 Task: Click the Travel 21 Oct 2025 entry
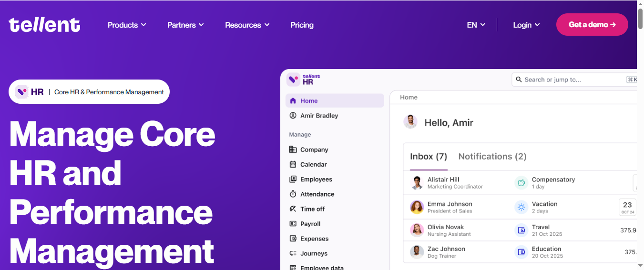[x=547, y=230]
